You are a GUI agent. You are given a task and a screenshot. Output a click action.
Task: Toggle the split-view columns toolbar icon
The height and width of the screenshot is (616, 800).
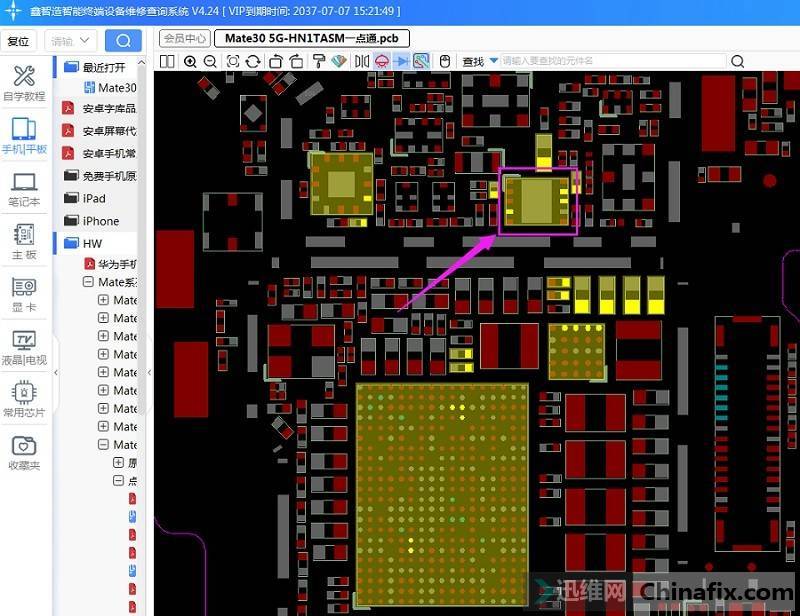tap(167, 61)
